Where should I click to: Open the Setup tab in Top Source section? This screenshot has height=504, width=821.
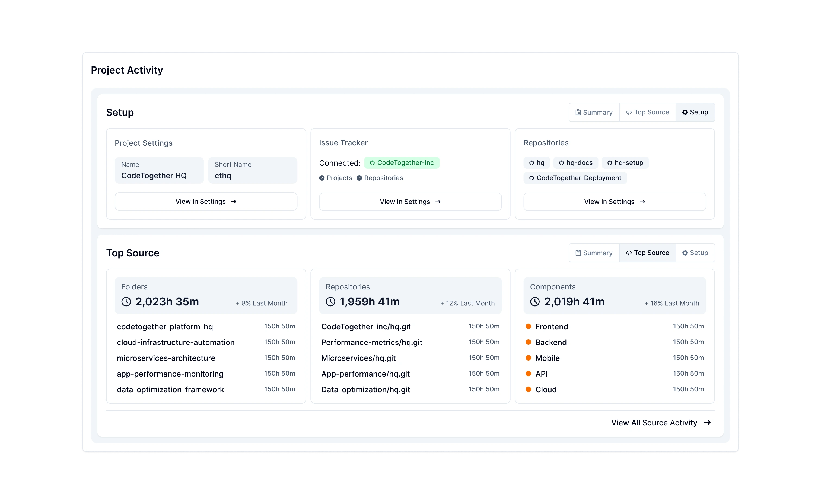coord(695,253)
